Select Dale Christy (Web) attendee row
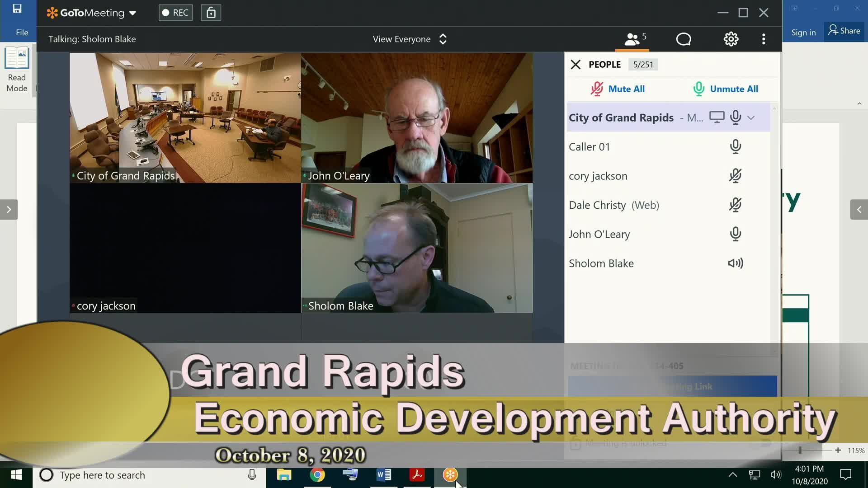This screenshot has height=488, width=868. (668, 205)
